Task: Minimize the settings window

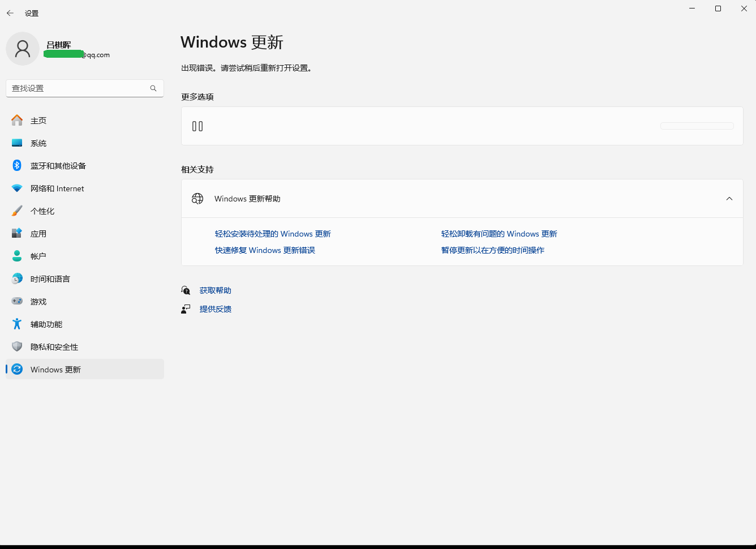Action: click(x=692, y=8)
